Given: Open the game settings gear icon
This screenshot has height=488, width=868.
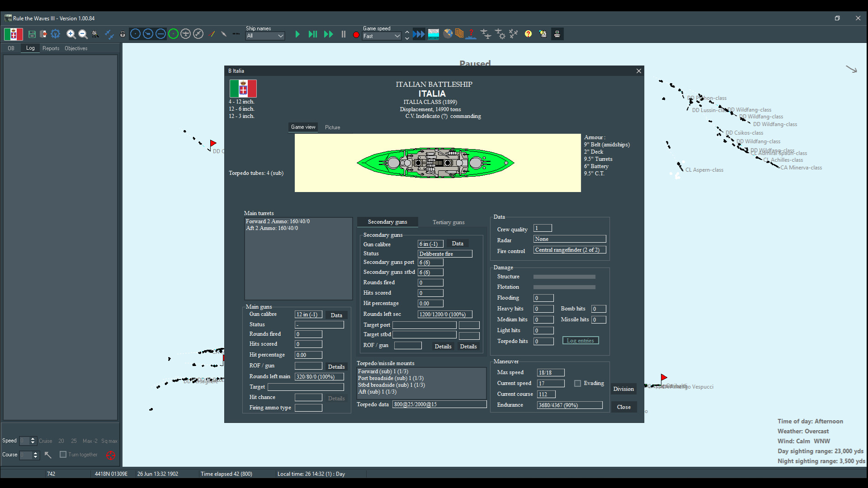Looking at the screenshot, I should point(56,34).
